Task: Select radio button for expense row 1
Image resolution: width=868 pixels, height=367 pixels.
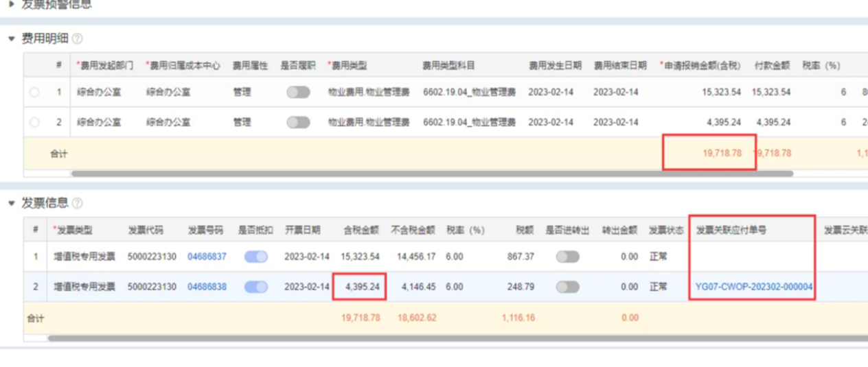Action: pos(34,92)
